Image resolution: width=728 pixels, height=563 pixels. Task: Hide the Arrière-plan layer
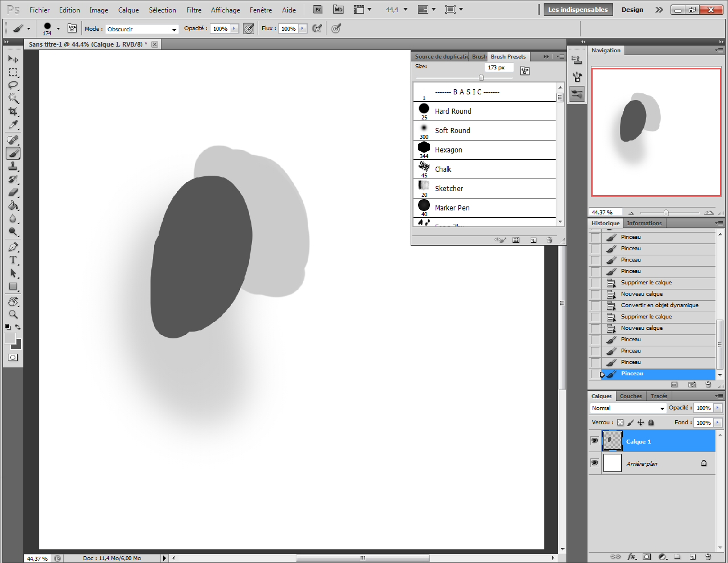point(594,463)
